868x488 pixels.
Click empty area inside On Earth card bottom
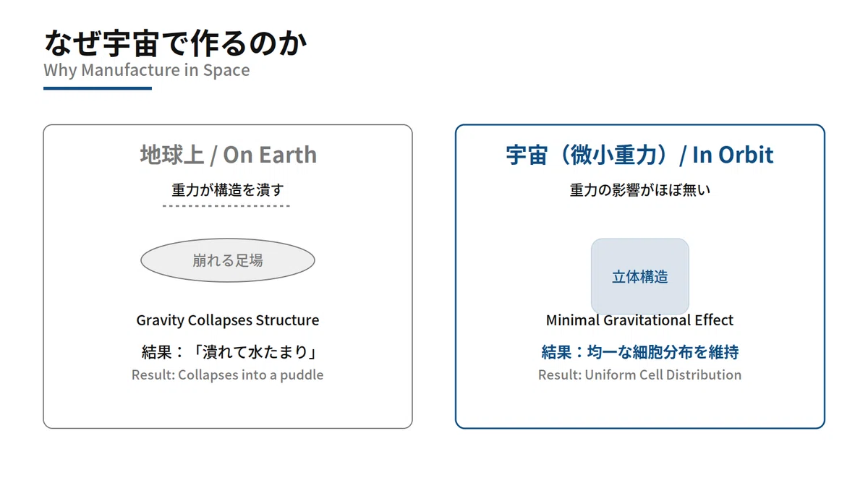(228, 406)
